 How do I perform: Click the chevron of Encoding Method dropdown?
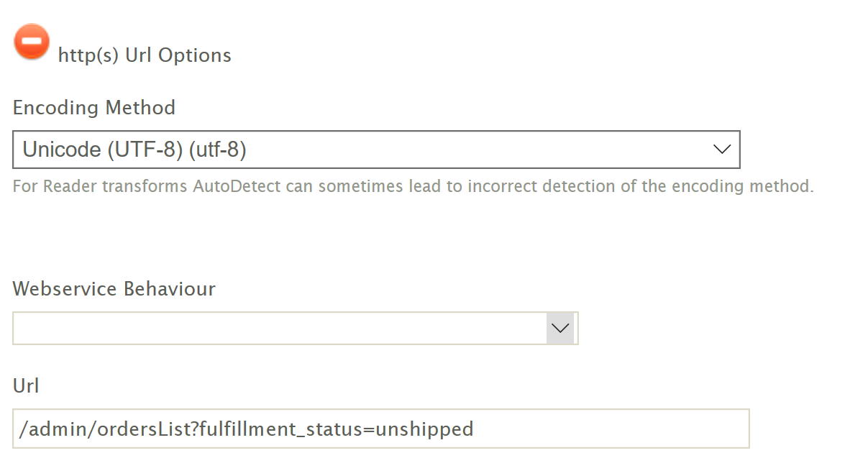click(x=721, y=150)
